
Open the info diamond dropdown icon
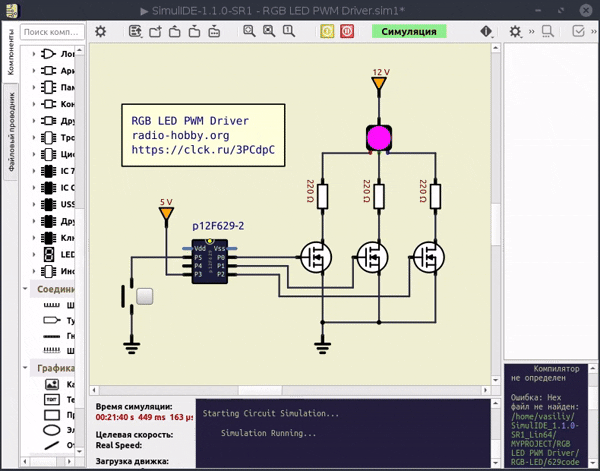486,31
